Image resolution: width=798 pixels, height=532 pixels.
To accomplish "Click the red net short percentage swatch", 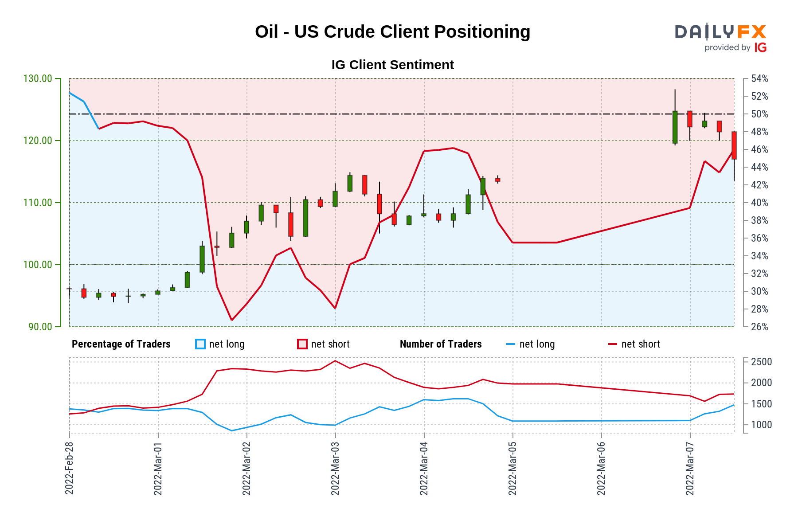I will (302, 344).
